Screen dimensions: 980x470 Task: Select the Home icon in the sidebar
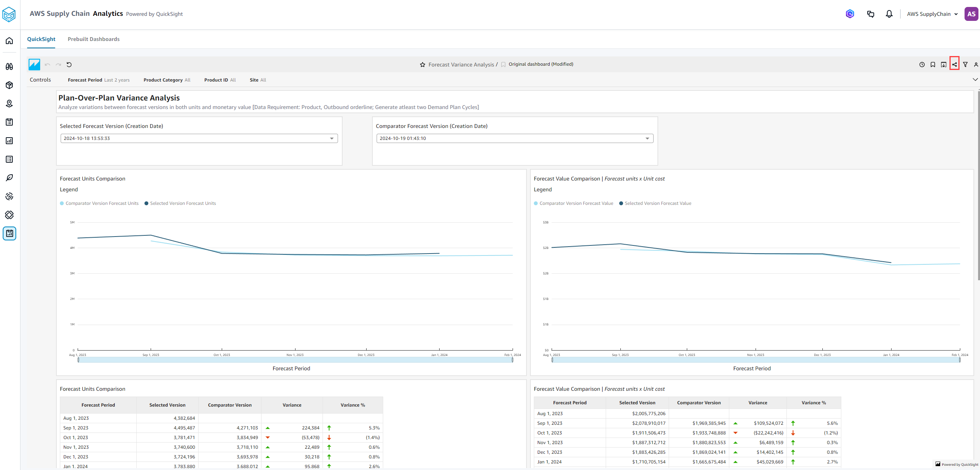9,41
